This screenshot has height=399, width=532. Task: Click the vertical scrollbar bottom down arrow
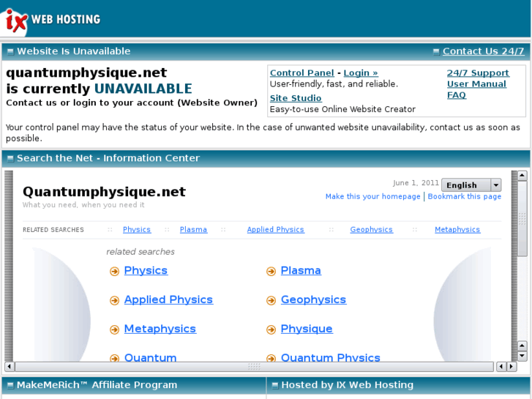pyautogui.click(x=522, y=357)
